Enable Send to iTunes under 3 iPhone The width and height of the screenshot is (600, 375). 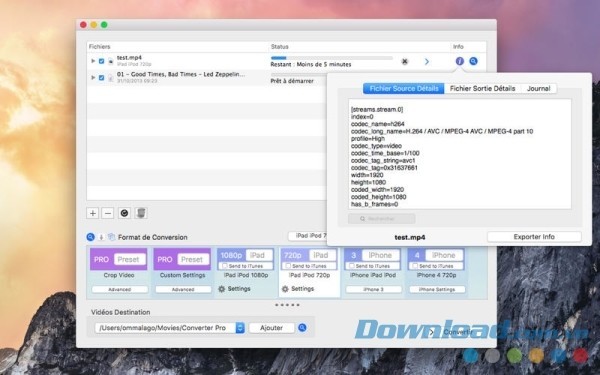(352, 266)
